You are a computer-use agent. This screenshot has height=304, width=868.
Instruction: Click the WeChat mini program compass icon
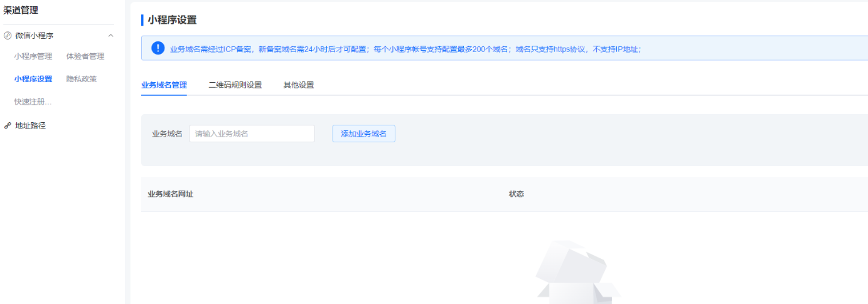click(8, 36)
